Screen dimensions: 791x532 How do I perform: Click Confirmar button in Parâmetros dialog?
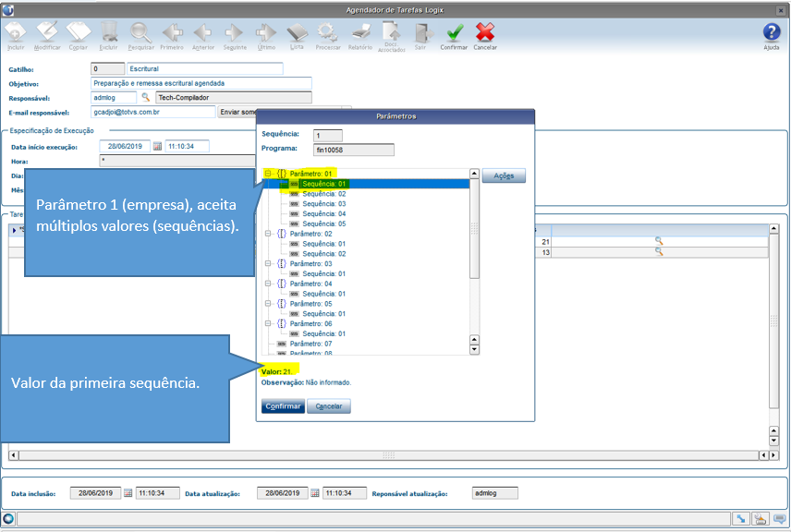pyautogui.click(x=283, y=406)
